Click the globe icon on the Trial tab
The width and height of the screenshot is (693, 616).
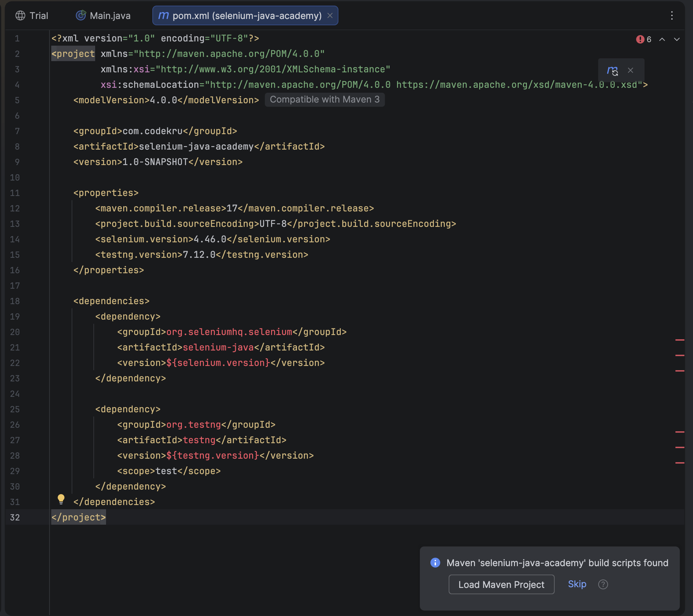20,15
